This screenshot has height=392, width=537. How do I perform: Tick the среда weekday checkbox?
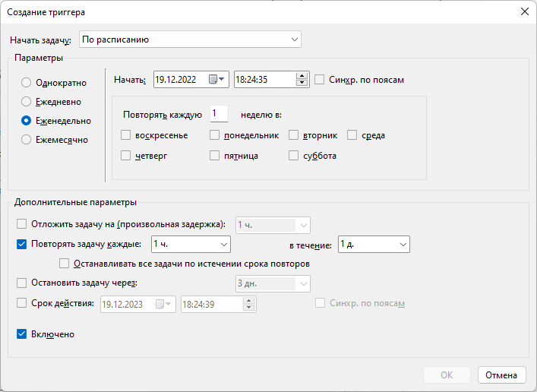(352, 135)
